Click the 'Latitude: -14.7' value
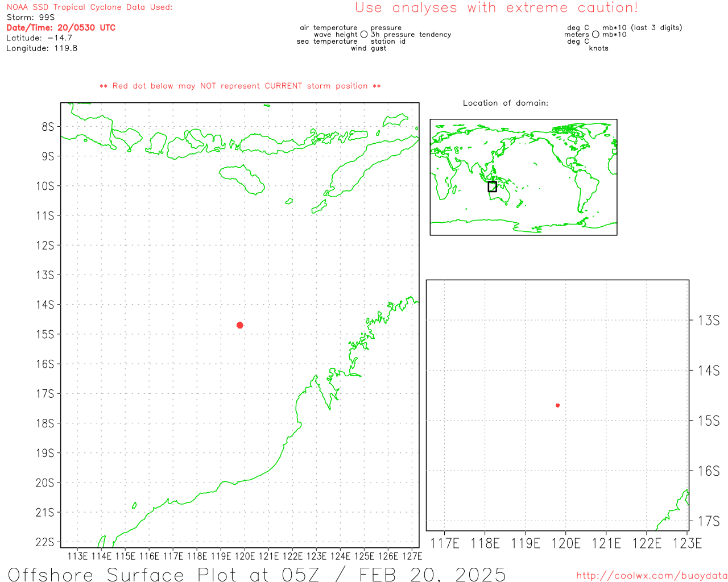Image resolution: width=728 pixels, height=582 pixels. tap(39, 38)
